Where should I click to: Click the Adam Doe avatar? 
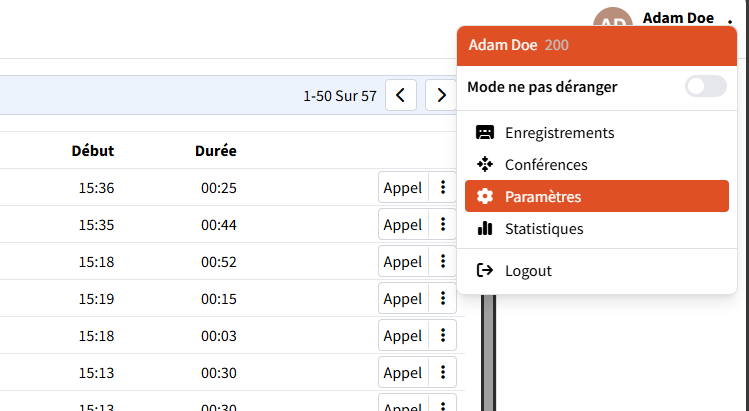click(611, 20)
